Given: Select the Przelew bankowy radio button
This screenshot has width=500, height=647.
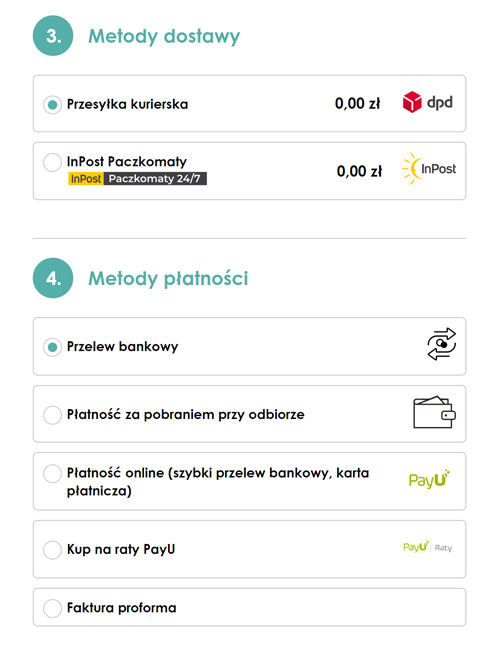Looking at the screenshot, I should [52, 347].
